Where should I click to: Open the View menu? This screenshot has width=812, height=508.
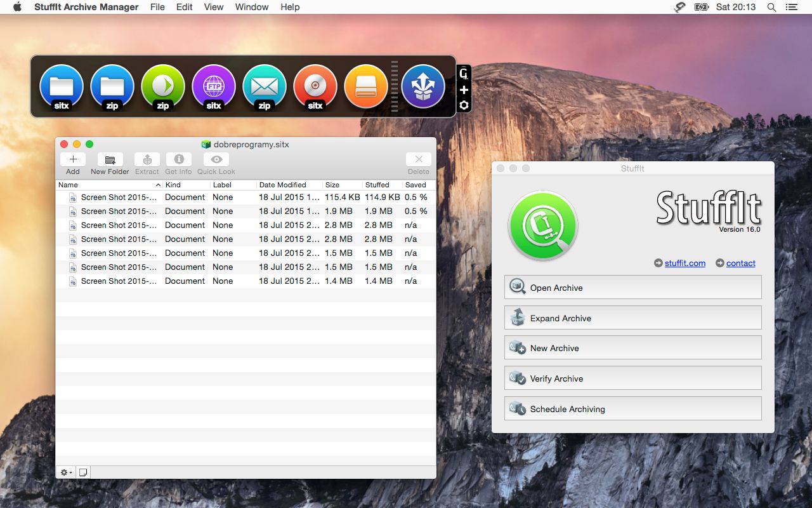(x=214, y=7)
